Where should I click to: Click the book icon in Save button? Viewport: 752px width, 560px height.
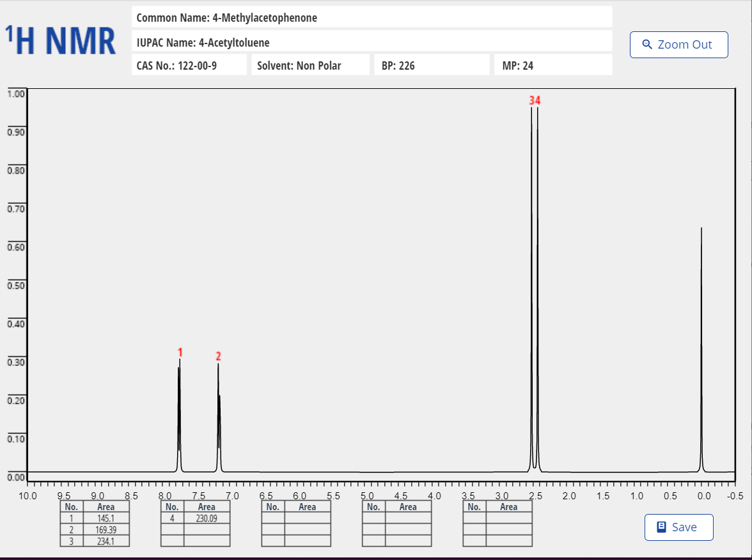pos(661,527)
